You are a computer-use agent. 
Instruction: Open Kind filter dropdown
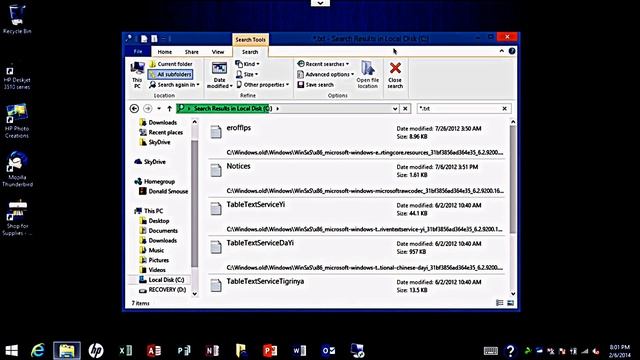point(247,64)
